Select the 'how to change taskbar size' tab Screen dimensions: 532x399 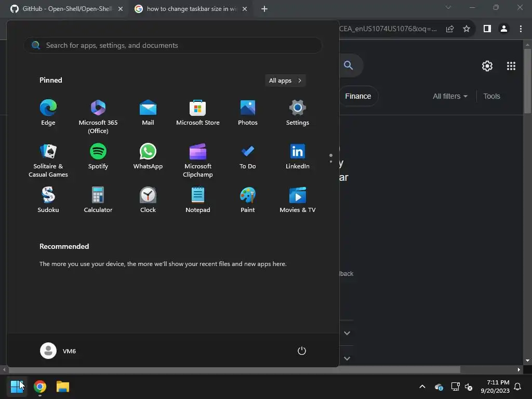pos(190,9)
